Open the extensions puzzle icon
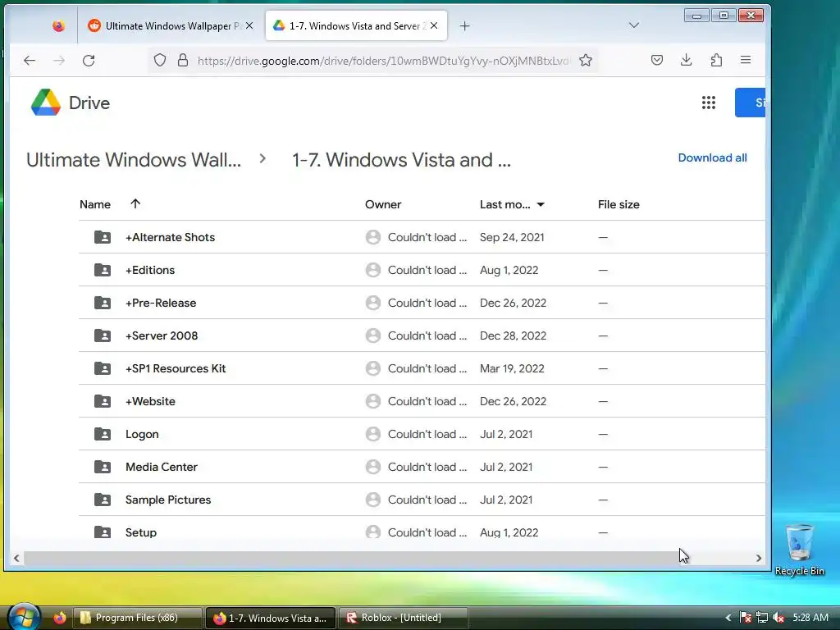 716,60
